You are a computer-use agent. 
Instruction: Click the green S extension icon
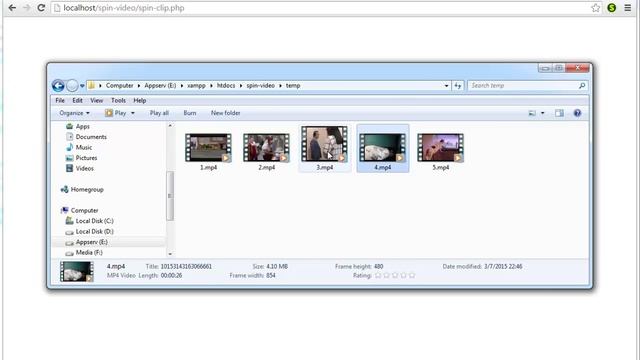(x=611, y=8)
